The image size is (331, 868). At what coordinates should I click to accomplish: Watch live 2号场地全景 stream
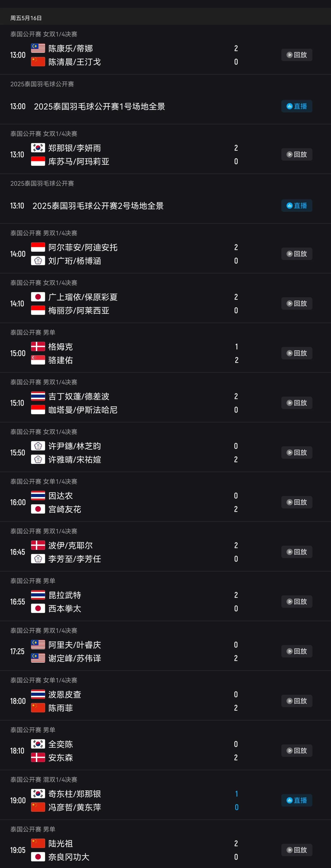point(297,206)
